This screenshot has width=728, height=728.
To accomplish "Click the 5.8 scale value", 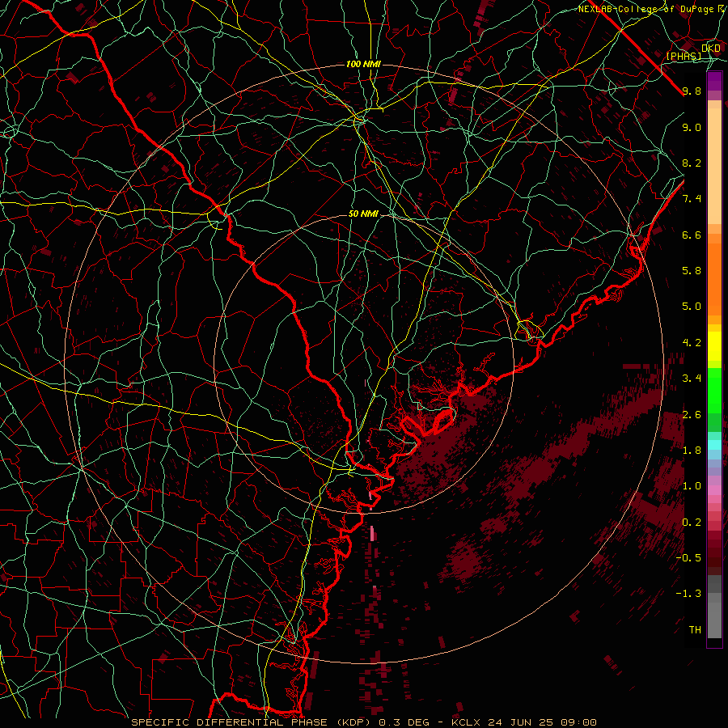I will click(692, 271).
